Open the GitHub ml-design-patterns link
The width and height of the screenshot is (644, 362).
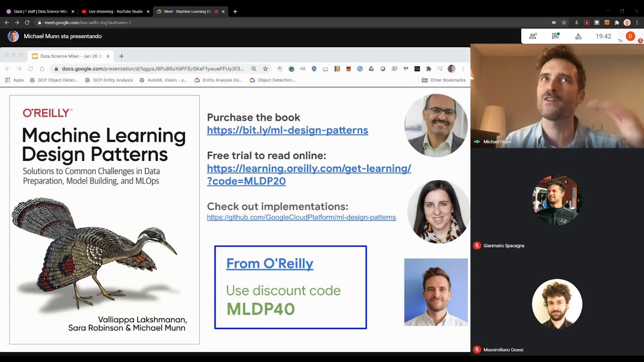(301, 217)
